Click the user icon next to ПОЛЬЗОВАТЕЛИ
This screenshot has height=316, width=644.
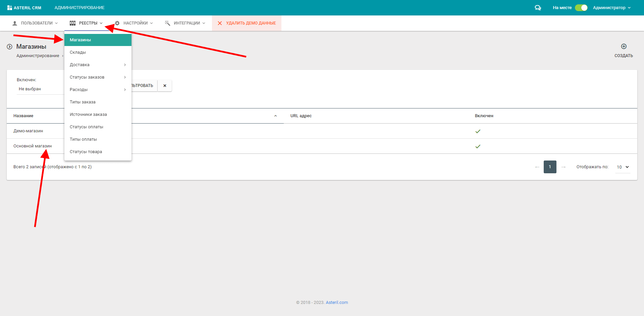point(14,23)
